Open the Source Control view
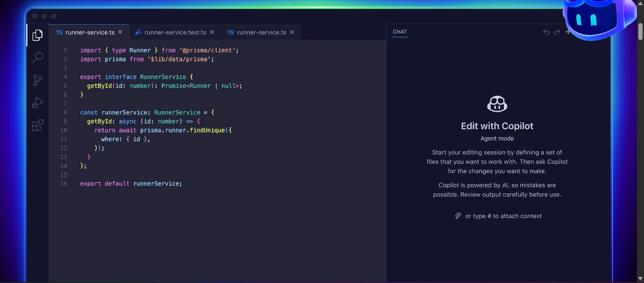This screenshot has width=644, height=283. coord(37,80)
